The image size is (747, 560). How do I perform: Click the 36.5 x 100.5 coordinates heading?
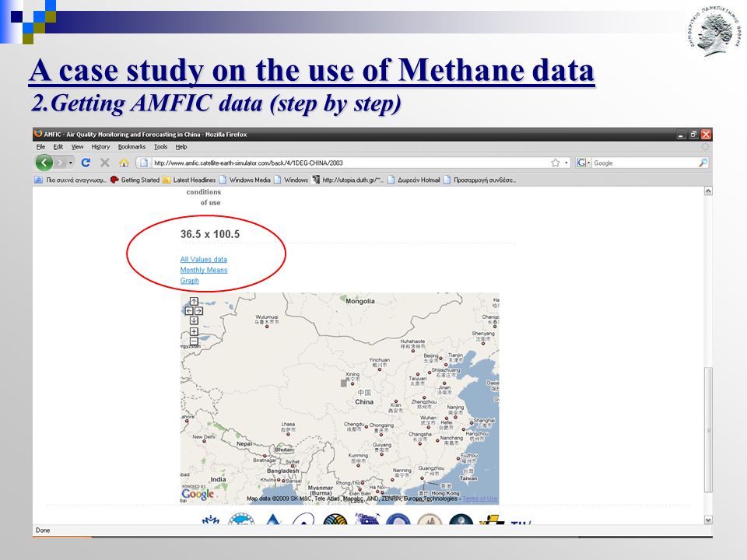(210, 234)
